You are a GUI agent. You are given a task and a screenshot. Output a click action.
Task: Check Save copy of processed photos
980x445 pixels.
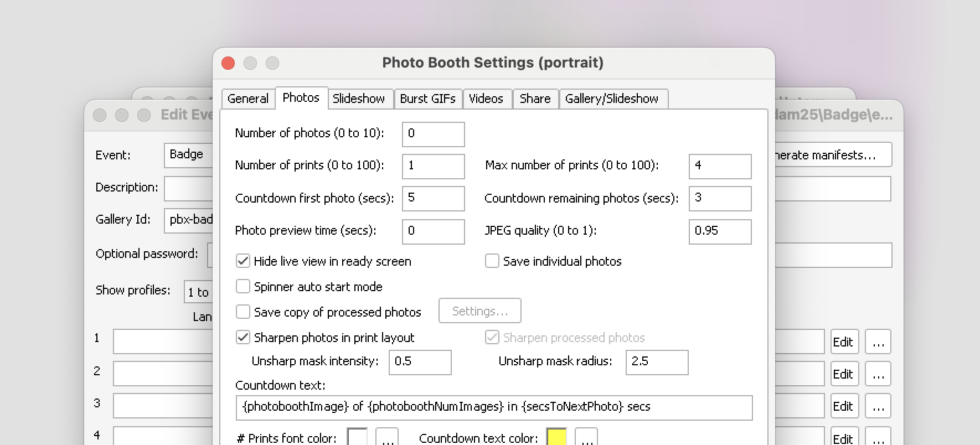click(243, 312)
